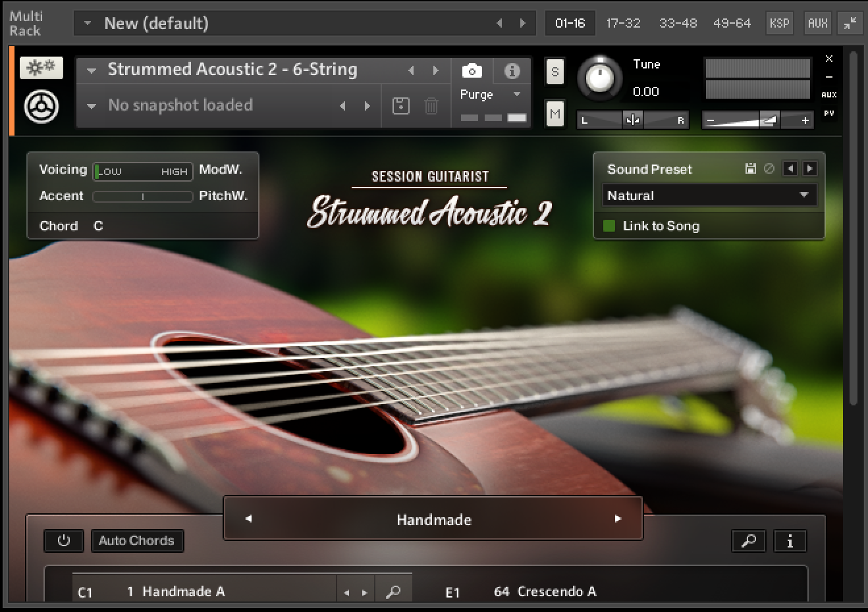This screenshot has height=612, width=868.
Task: Mute the instrument with the M button
Action: pos(554,113)
